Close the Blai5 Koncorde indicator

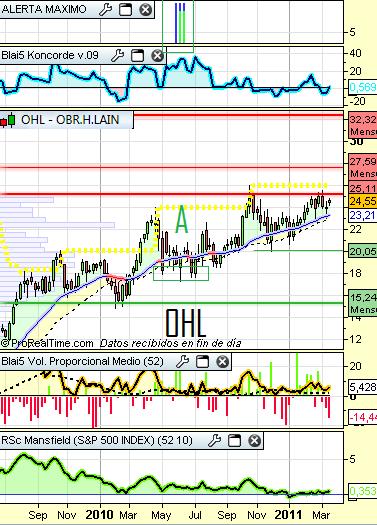coord(157,55)
